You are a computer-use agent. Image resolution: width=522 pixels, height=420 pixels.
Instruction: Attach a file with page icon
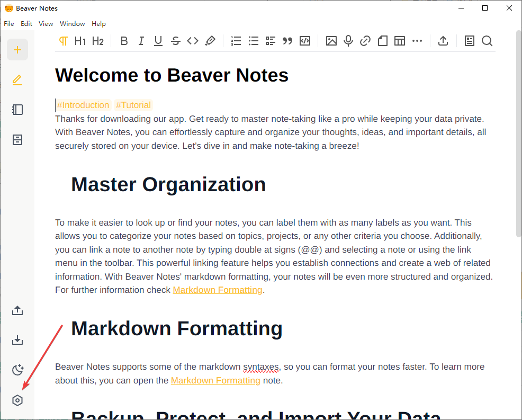click(x=383, y=41)
